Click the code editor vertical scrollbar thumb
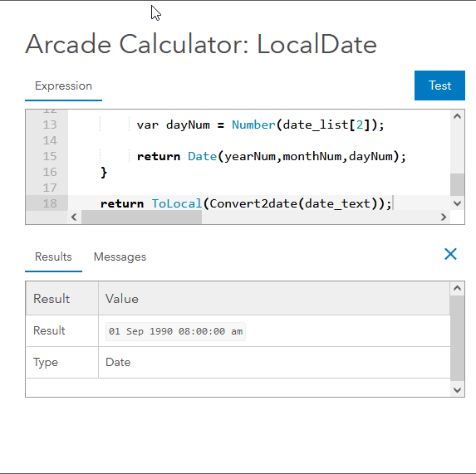The height and width of the screenshot is (474, 476). tap(457, 184)
